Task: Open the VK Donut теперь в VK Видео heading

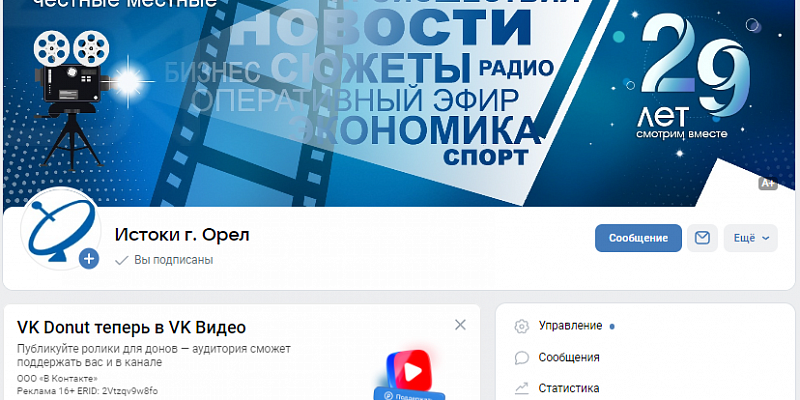Action: point(131,328)
